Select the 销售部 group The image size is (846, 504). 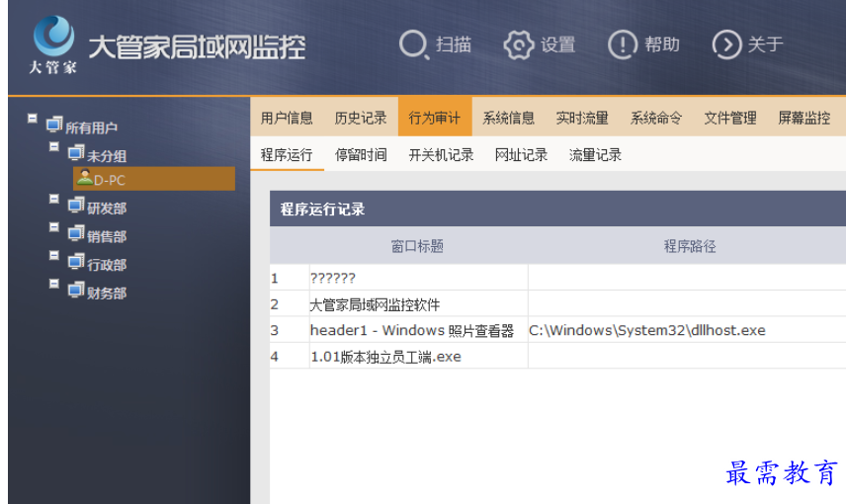[x=107, y=236]
